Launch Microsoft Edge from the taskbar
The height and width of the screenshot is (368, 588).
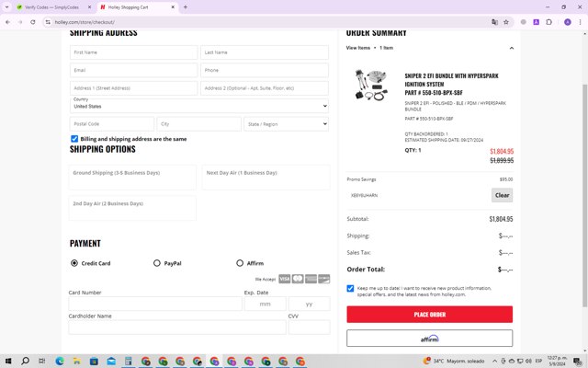[60, 361]
